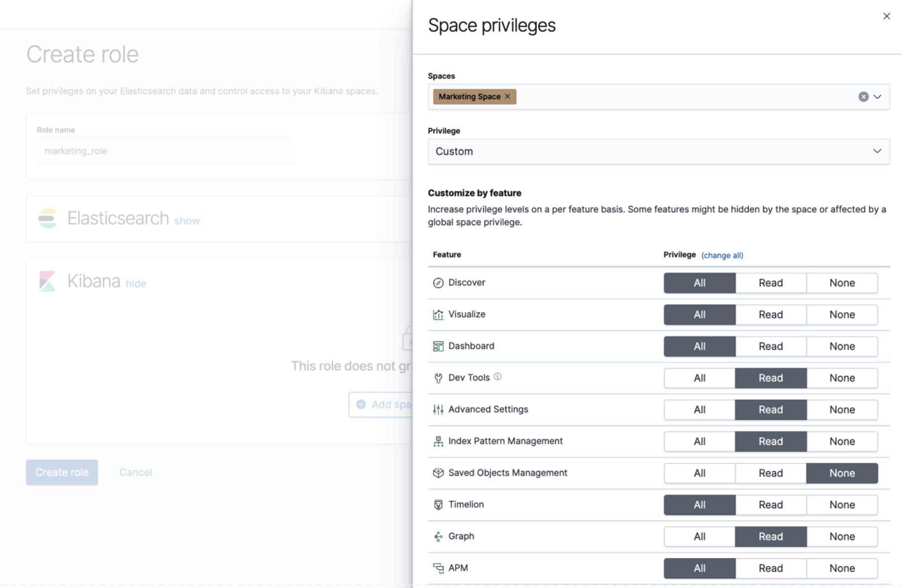Screen dimensions: 902x588
Task: Open change all privilege options
Action: point(722,255)
